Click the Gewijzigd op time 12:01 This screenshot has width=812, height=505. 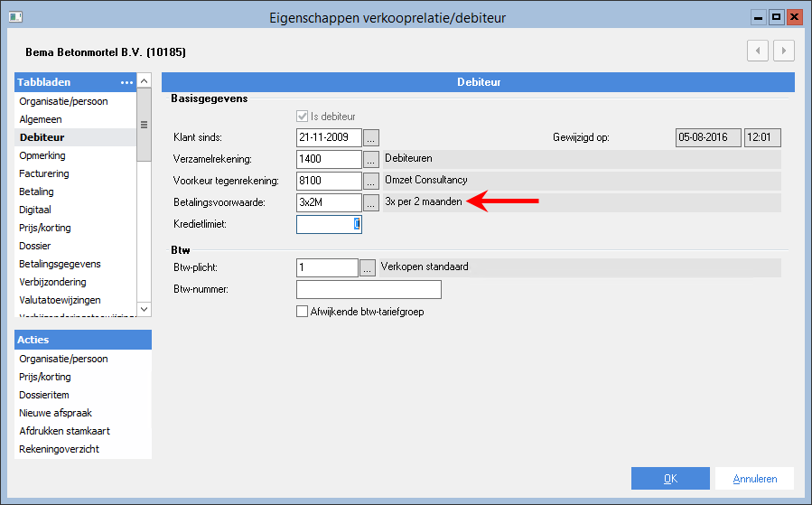(762, 138)
